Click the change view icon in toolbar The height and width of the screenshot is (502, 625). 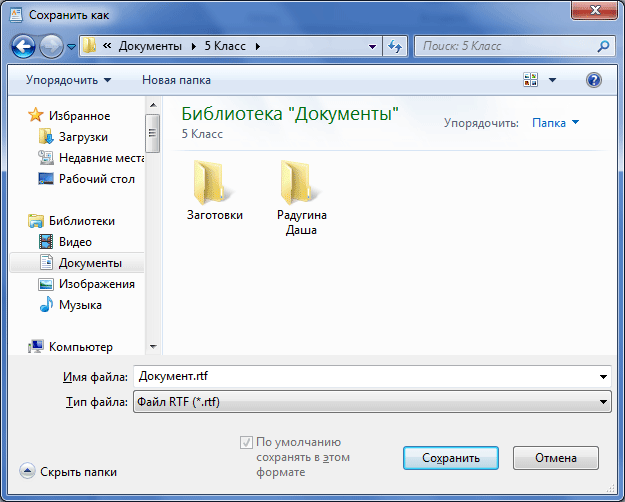coord(530,79)
